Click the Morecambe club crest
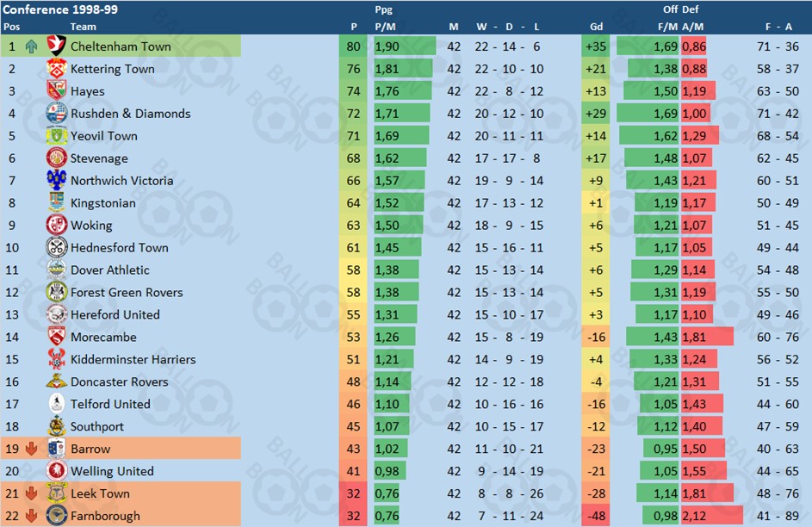812x527 pixels. [x=57, y=338]
